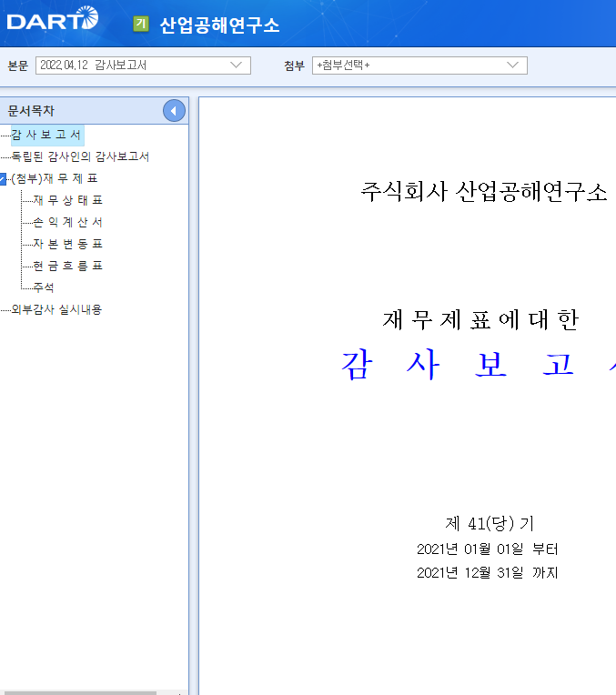The width and height of the screenshot is (616, 695).
Task: Go to 손익계산서 in tree
Action: (68, 222)
